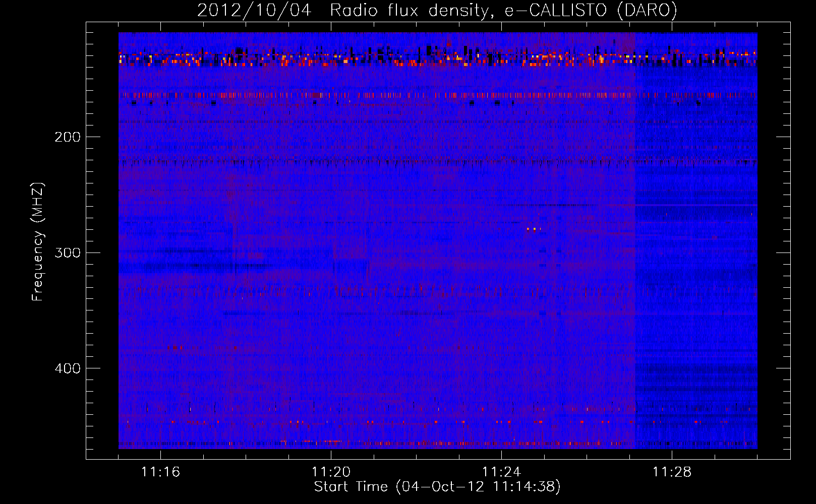Click the 400 frequency tick label
Screen dimensions: 816x504
(68, 368)
